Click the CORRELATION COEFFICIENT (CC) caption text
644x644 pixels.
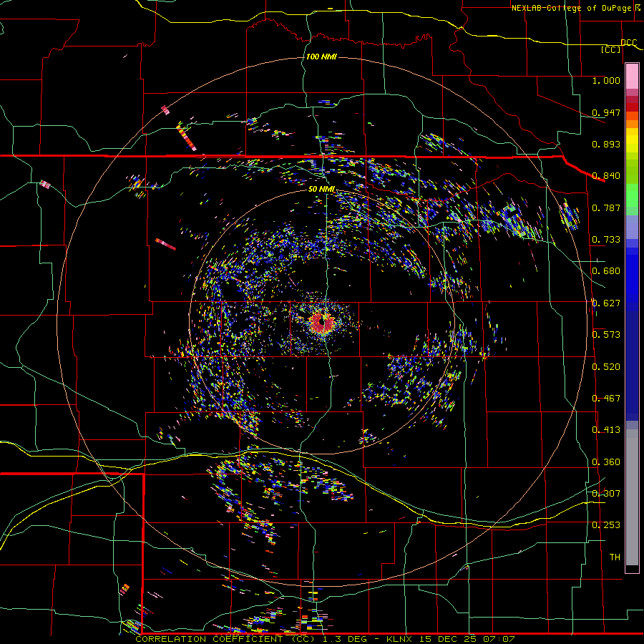pos(225,639)
